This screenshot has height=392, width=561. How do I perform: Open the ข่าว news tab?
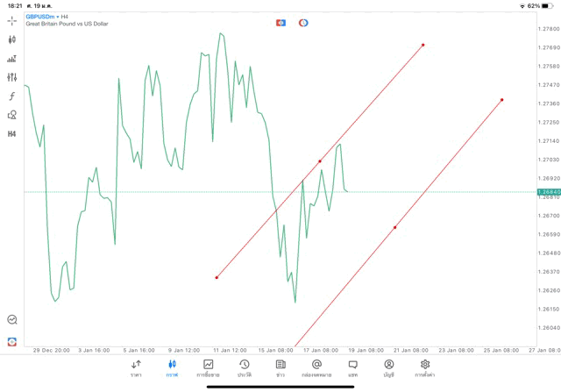pyautogui.click(x=280, y=367)
